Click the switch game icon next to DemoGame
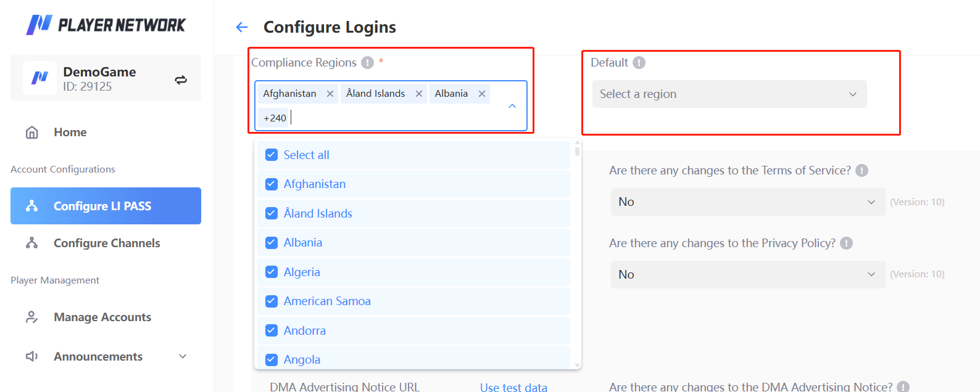Screen dimensions: 980x392 pyautogui.click(x=181, y=80)
